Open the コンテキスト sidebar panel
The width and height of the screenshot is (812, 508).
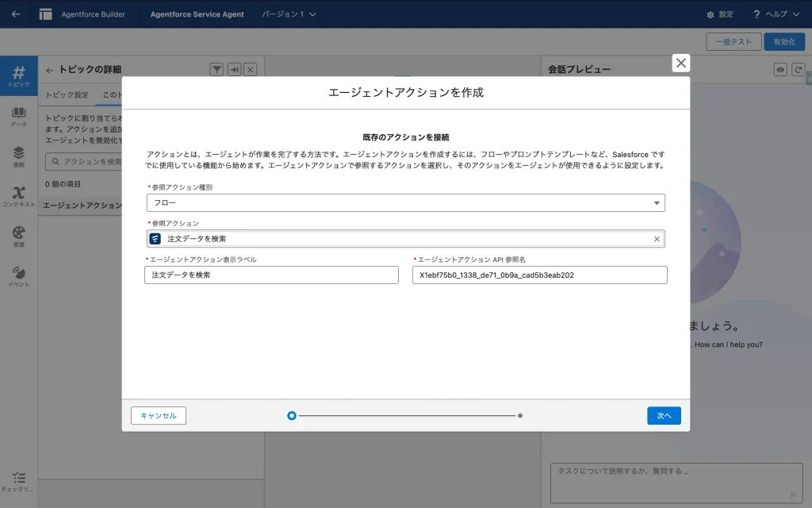tap(19, 196)
